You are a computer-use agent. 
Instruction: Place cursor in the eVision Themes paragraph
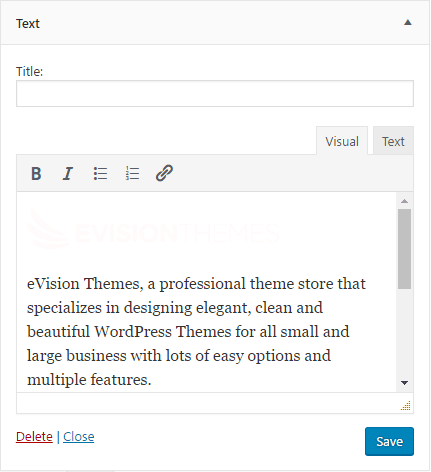[x=196, y=331]
